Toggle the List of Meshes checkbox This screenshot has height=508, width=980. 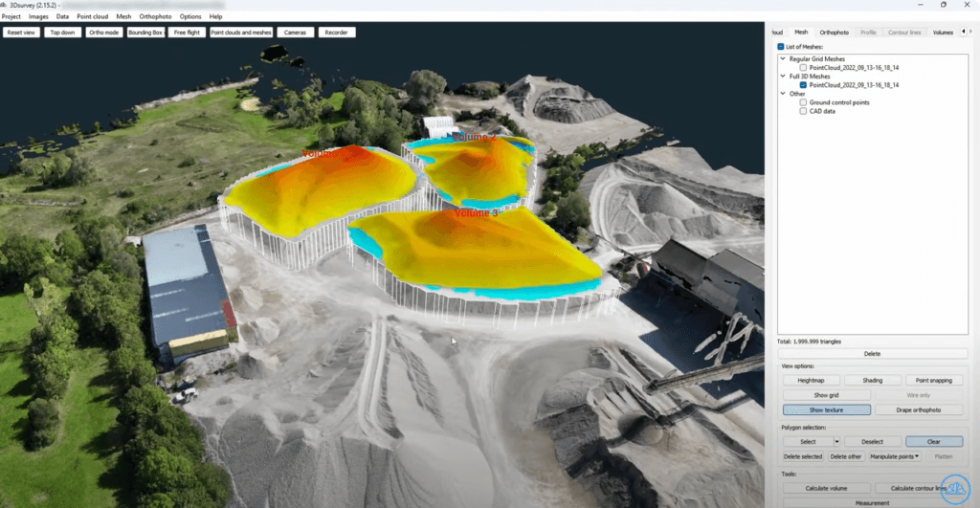pyautogui.click(x=781, y=47)
